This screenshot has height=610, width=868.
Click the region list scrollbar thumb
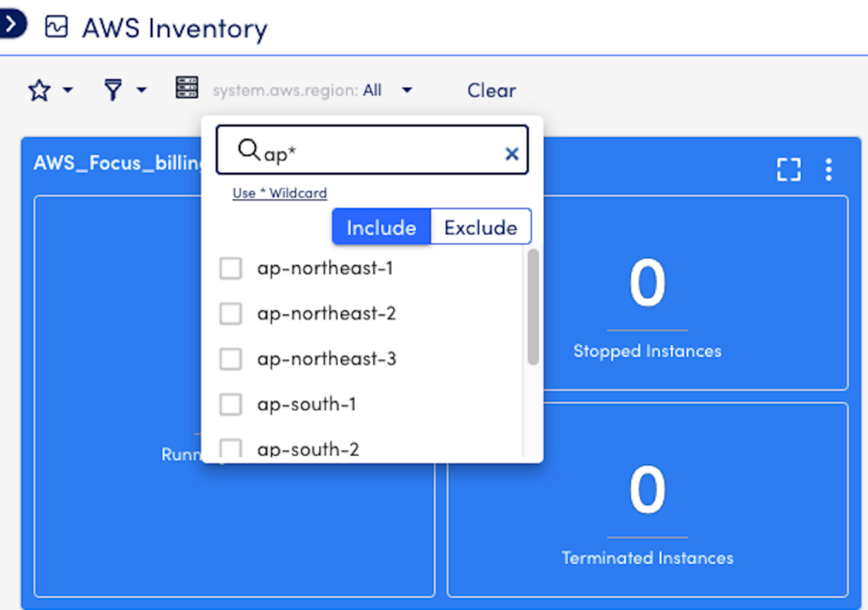pyautogui.click(x=533, y=307)
